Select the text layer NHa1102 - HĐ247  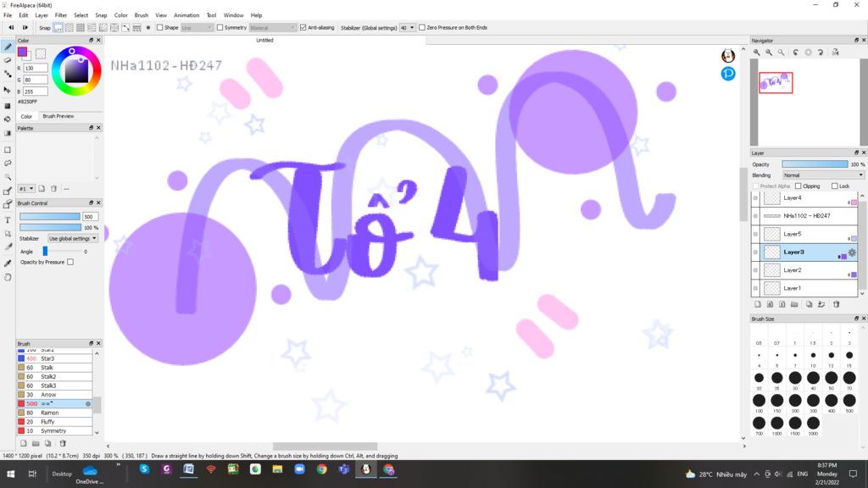pos(804,216)
